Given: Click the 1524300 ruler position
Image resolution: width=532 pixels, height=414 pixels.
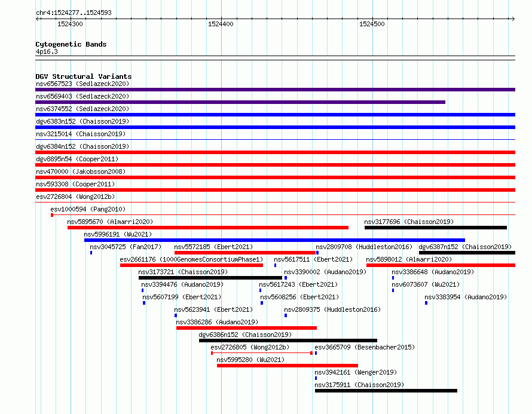Looking at the screenshot, I should click(x=70, y=24).
